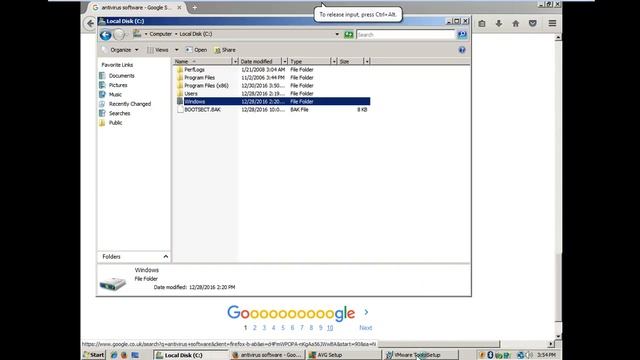Click the Google next-page chevron arrow
640x360 pixels.
(x=366, y=312)
